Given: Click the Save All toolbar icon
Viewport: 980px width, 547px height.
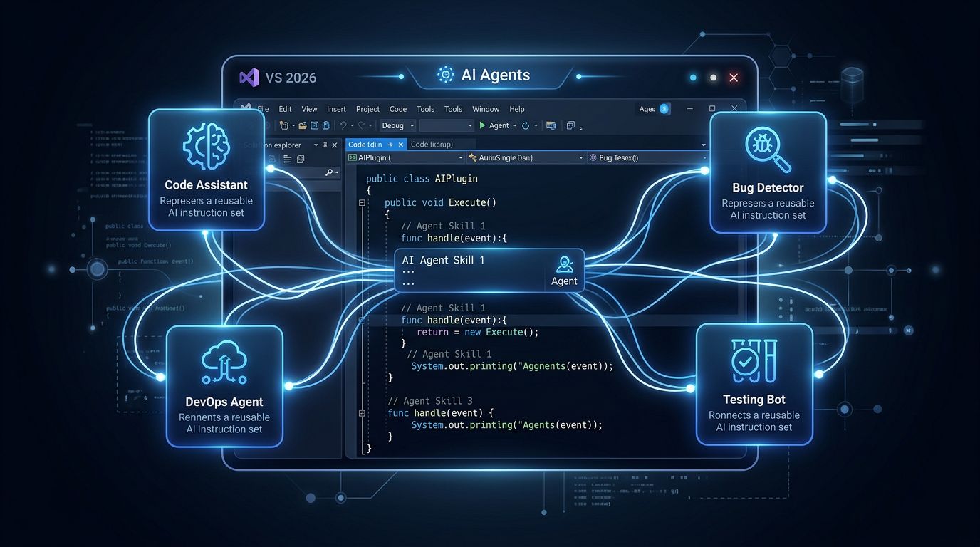Looking at the screenshot, I should coord(326,125).
